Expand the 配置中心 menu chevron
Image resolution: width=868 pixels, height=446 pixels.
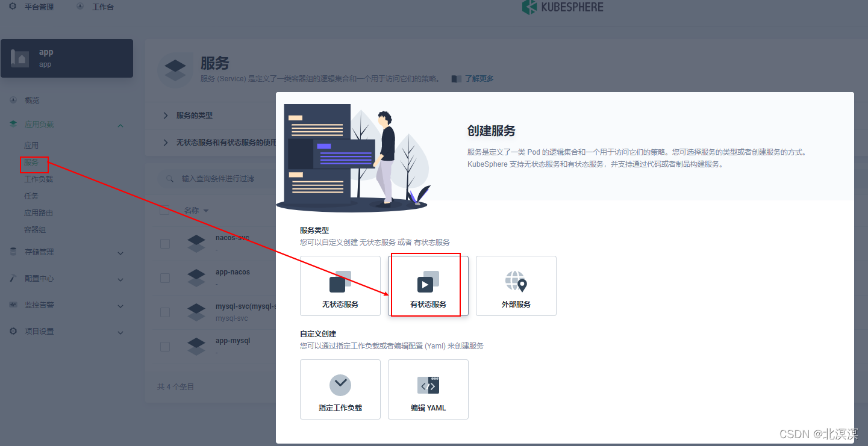[x=120, y=279]
